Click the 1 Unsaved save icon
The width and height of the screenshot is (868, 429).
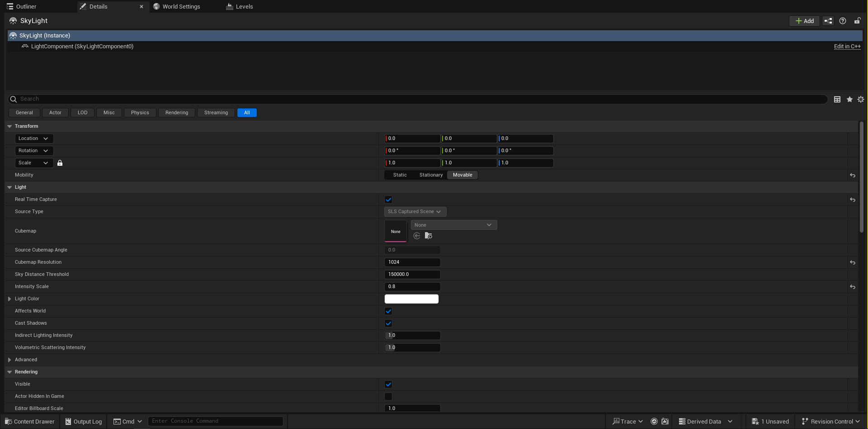(755, 421)
